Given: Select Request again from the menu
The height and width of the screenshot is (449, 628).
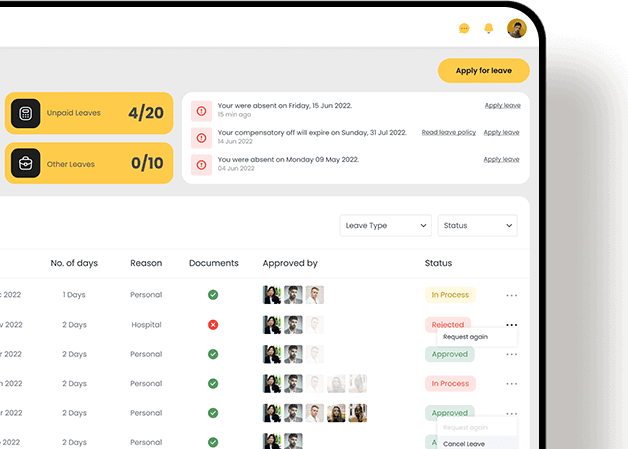Looking at the screenshot, I should point(465,337).
